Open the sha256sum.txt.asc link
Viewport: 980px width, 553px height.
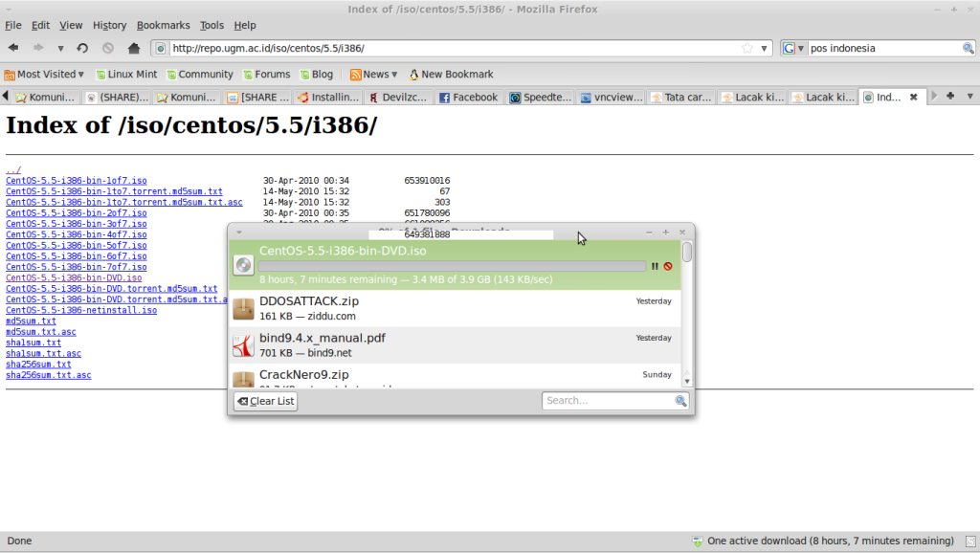tap(48, 376)
